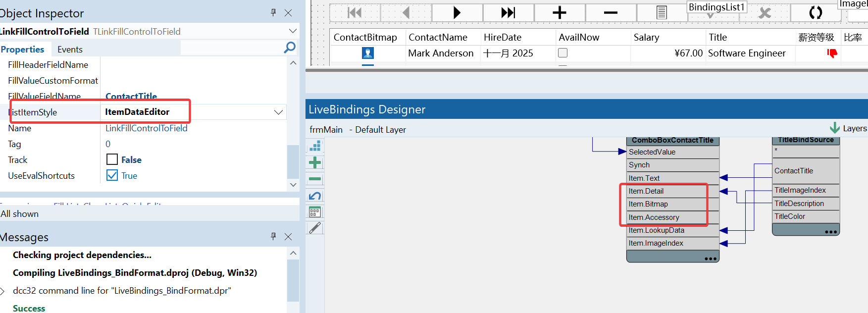Close the Messages panel

tap(288, 236)
